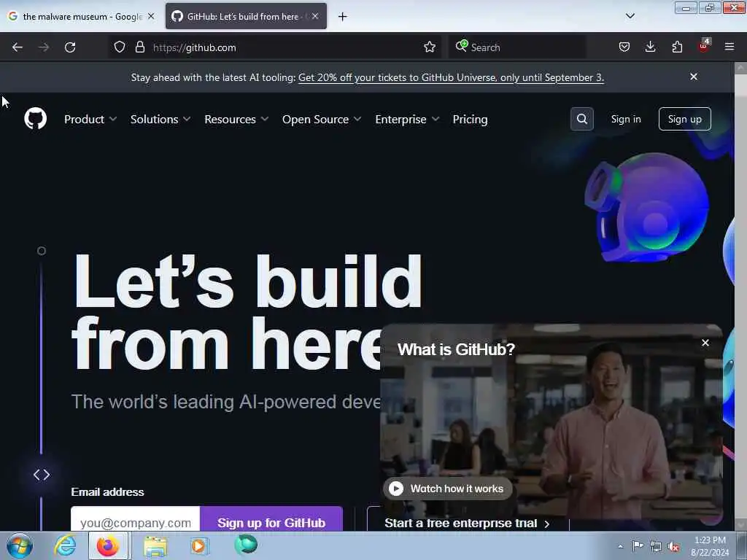Image resolution: width=747 pixels, height=560 pixels.
Task: Reload the GitHub page
Action: click(70, 47)
